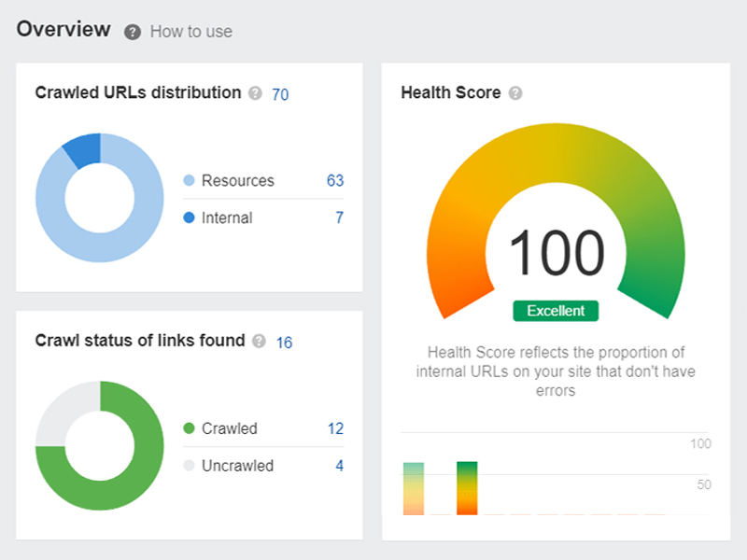Click help icon beside Crawl status of links found
Image resolution: width=747 pixels, height=560 pixels.
(x=260, y=342)
